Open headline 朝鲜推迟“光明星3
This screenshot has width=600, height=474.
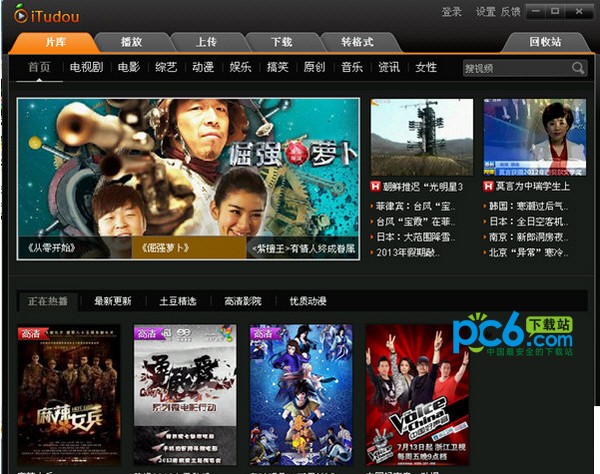click(x=422, y=187)
